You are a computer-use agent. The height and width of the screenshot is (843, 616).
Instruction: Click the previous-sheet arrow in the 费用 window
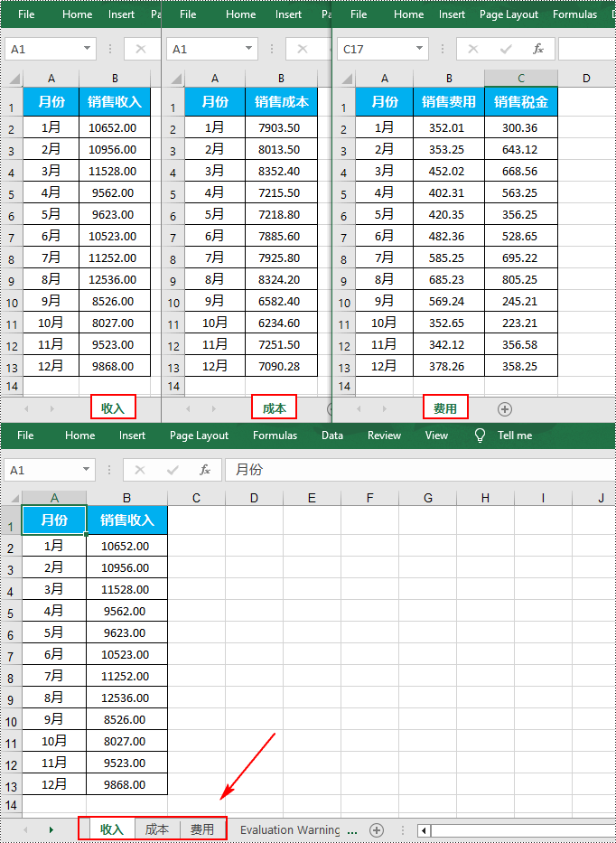359,409
